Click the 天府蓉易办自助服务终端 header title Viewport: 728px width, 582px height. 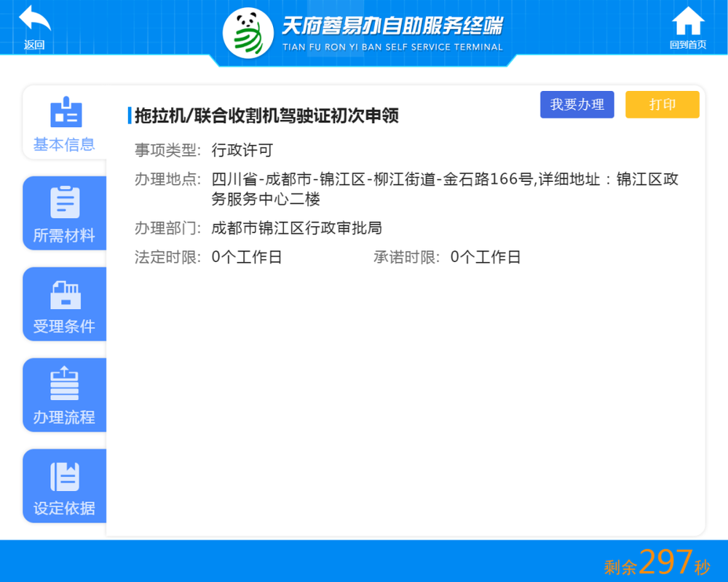[x=392, y=26]
